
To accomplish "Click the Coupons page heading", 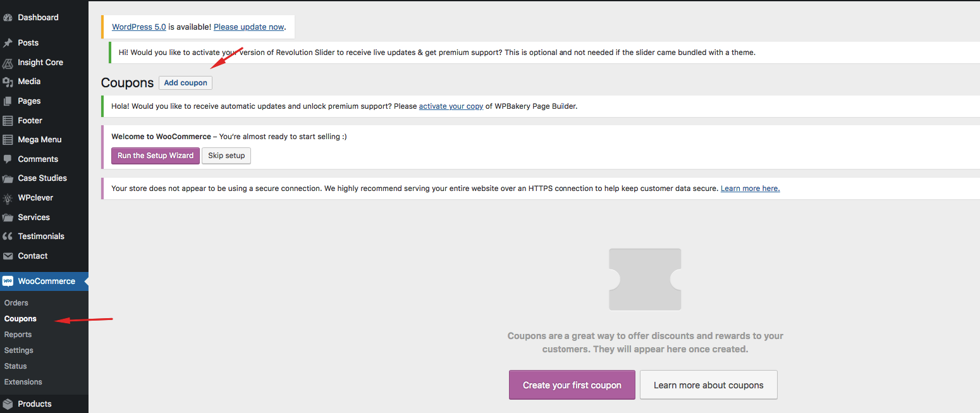I will click(x=127, y=83).
